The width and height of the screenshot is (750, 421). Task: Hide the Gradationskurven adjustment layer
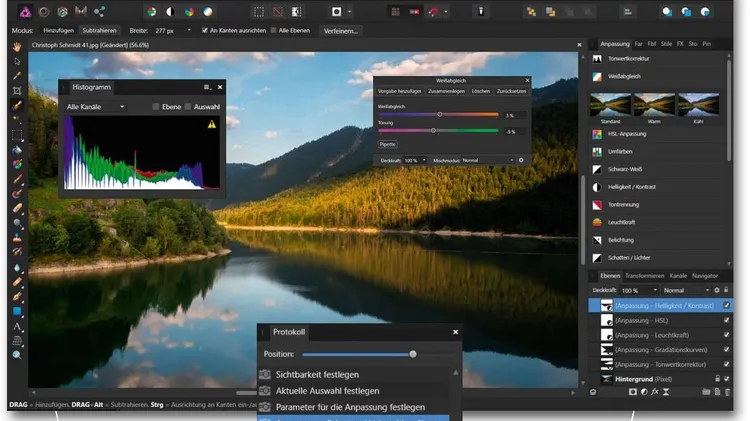pyautogui.click(x=727, y=350)
